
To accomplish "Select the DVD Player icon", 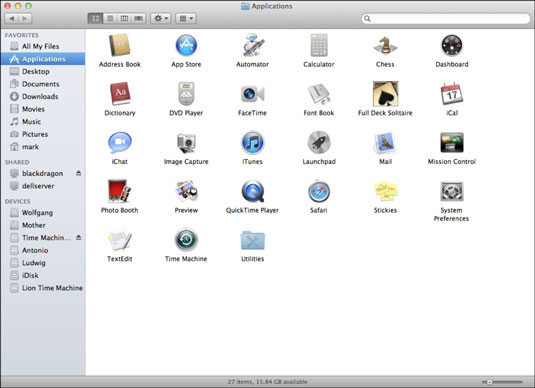I will [186, 94].
